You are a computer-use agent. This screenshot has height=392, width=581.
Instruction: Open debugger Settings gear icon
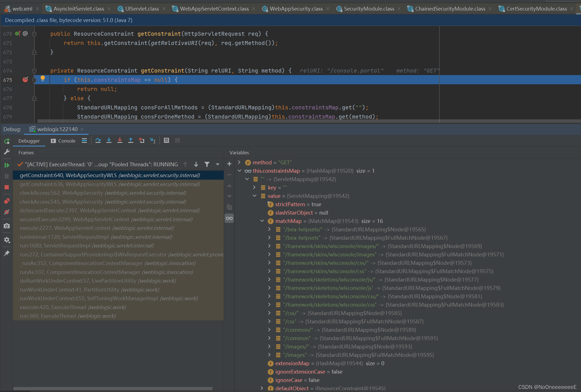(x=7, y=240)
